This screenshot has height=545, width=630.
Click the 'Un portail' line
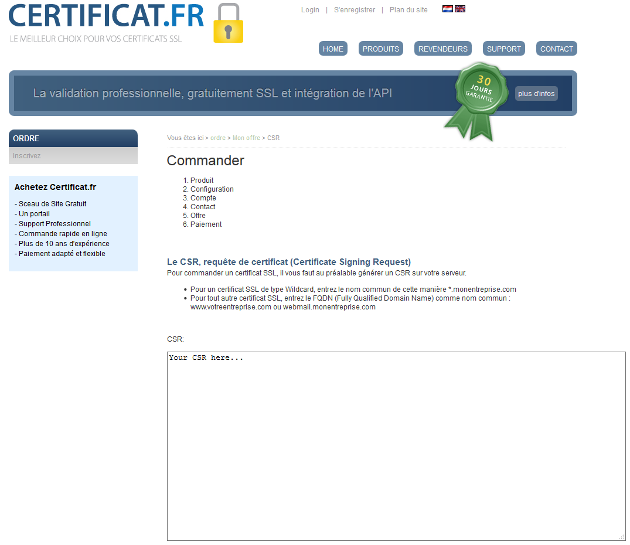pos(32,213)
